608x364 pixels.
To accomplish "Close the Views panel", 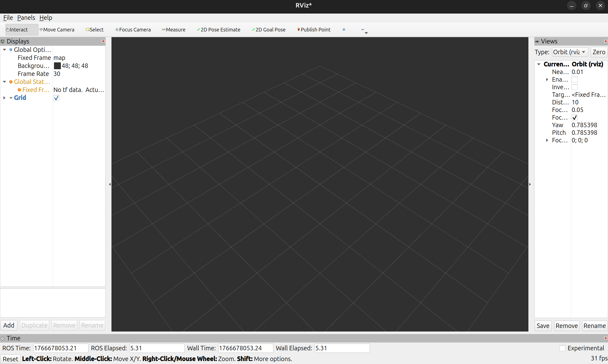I will tap(605, 41).
